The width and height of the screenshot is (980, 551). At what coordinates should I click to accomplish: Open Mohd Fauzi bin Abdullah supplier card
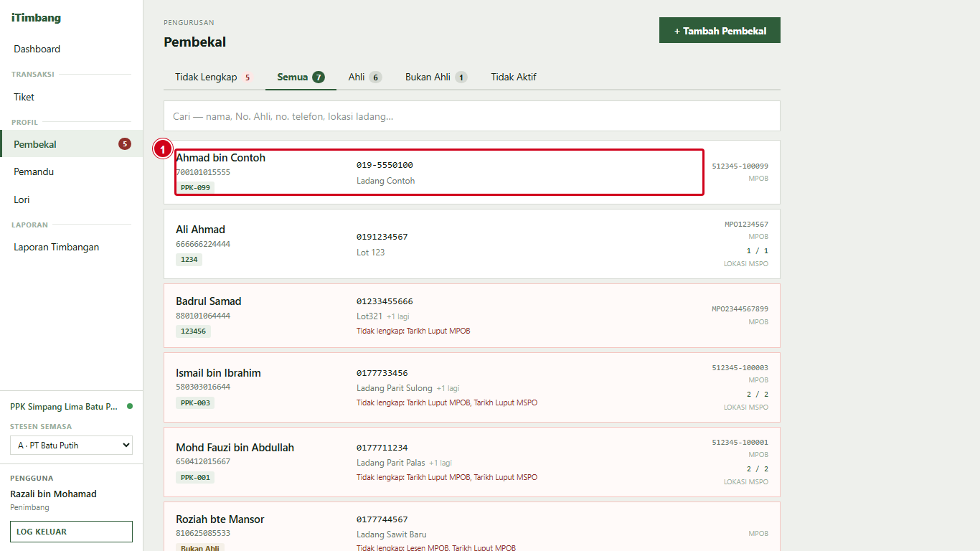click(472, 462)
